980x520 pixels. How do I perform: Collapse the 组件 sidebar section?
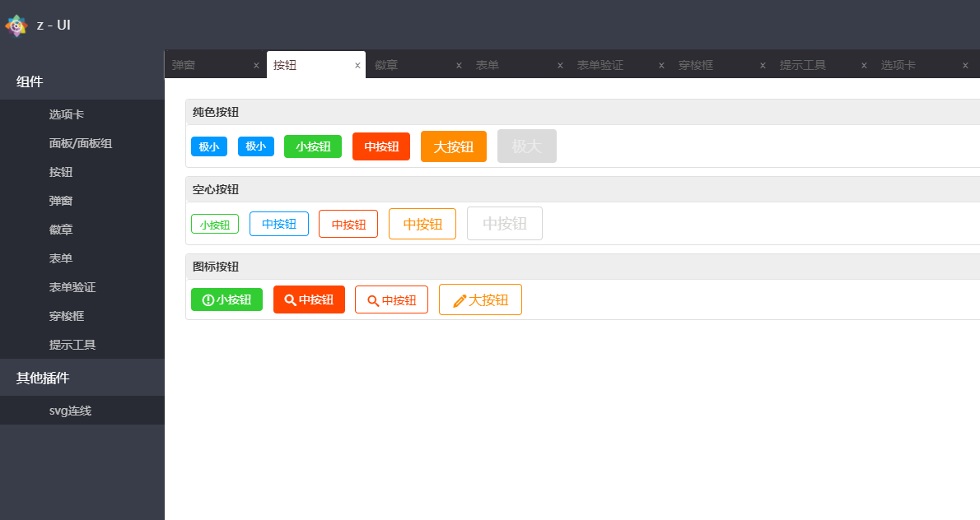(x=30, y=81)
